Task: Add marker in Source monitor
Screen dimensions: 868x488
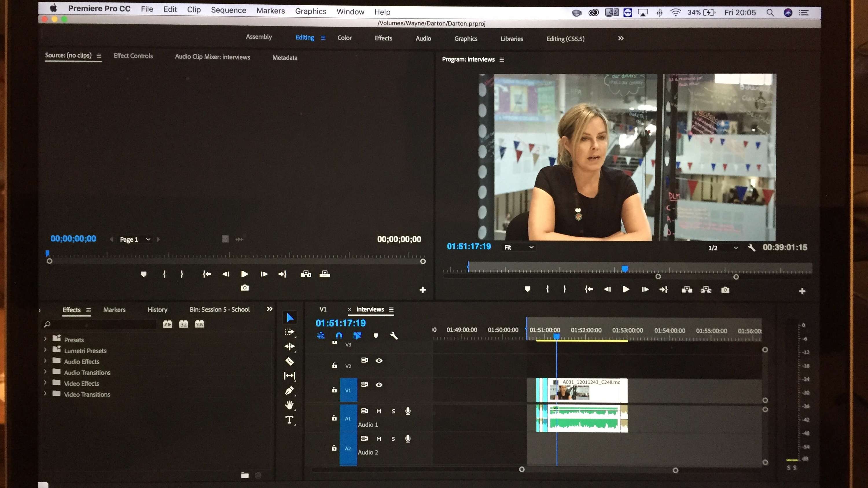Action: point(144,274)
